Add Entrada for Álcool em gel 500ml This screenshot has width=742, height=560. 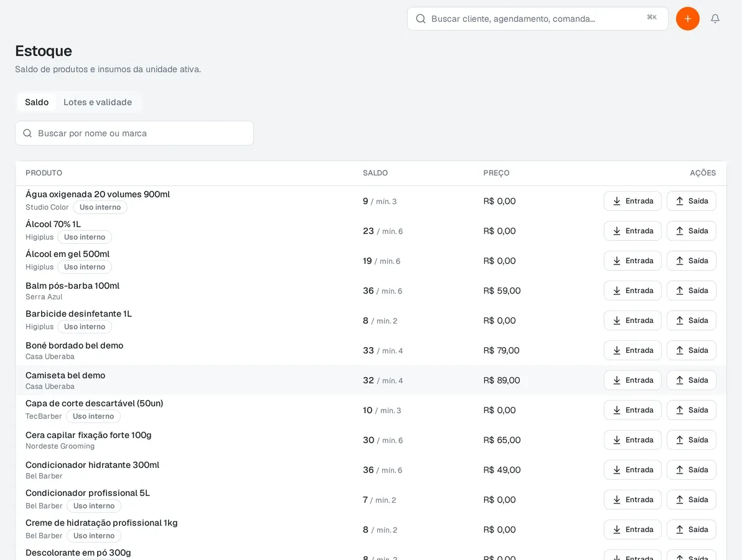pos(632,261)
